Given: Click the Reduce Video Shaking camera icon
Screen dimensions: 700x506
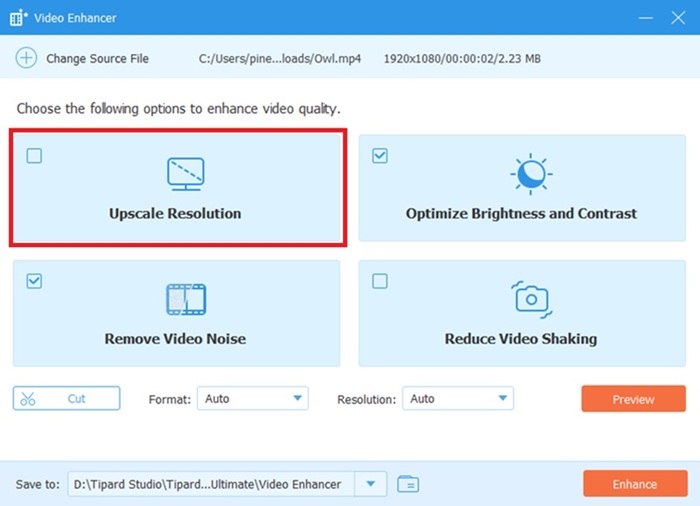Looking at the screenshot, I should [530, 298].
